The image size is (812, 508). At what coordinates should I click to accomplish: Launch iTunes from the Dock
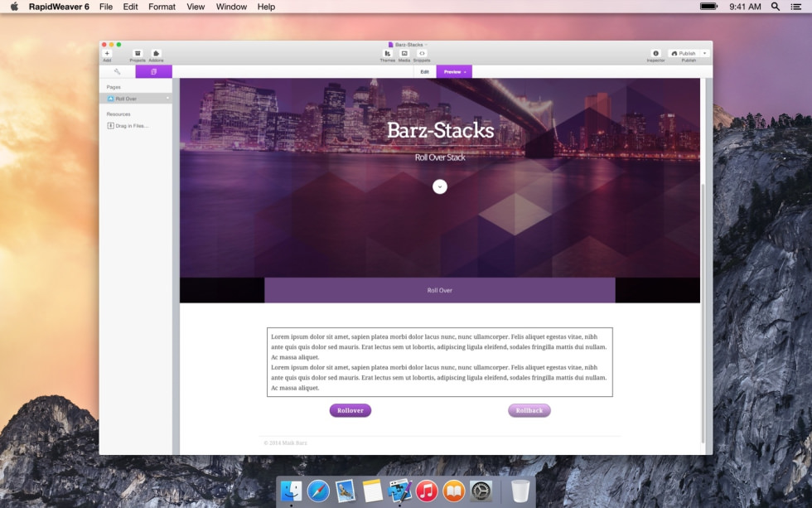pyautogui.click(x=427, y=491)
